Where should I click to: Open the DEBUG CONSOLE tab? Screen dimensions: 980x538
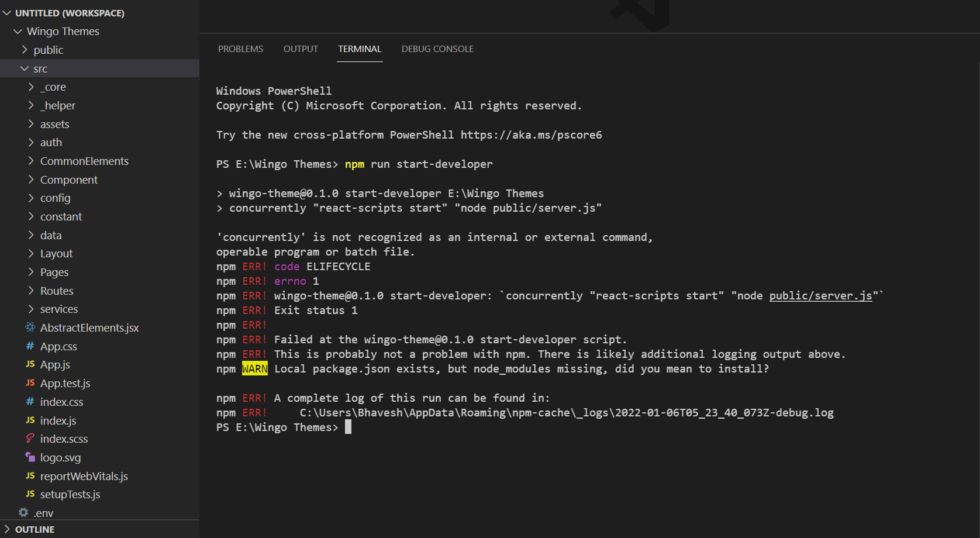[437, 49]
